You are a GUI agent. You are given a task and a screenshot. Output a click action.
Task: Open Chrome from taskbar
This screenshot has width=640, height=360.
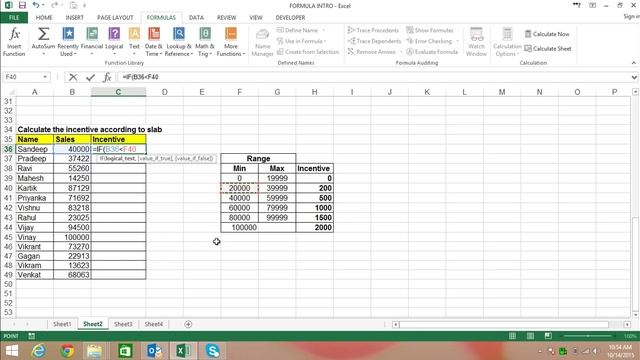click(x=67, y=351)
